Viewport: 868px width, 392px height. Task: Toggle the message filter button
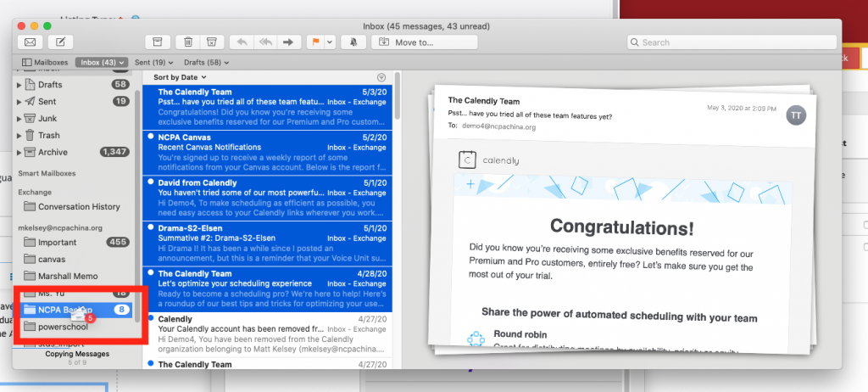pyautogui.click(x=381, y=77)
